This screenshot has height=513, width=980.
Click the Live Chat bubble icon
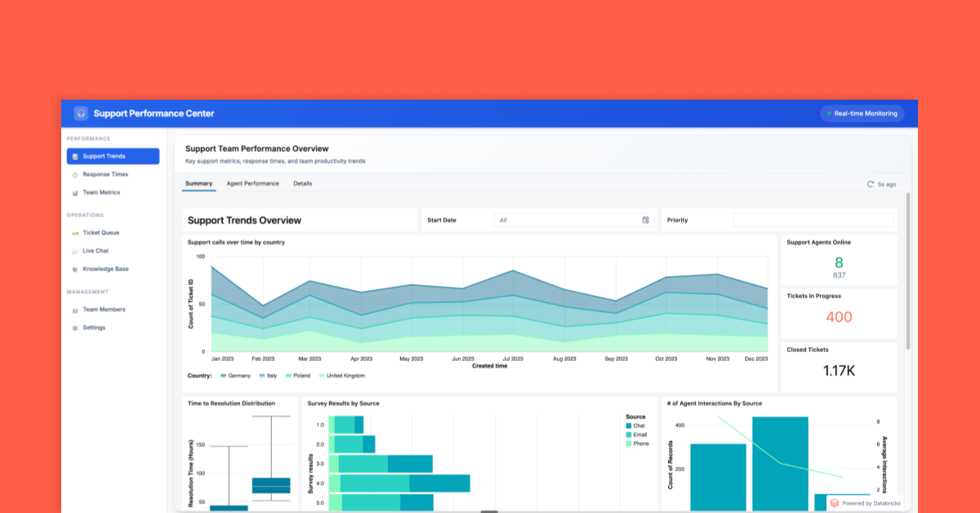coord(77,251)
